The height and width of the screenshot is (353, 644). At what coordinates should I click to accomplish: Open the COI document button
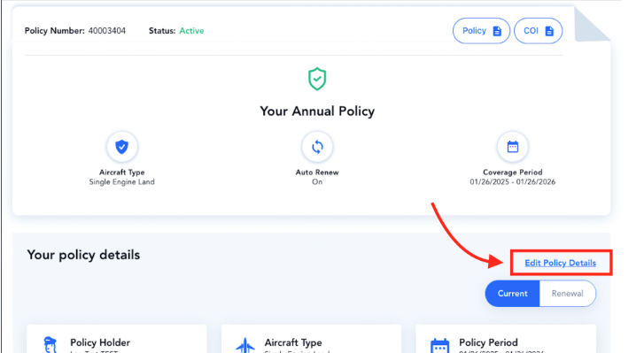(538, 31)
